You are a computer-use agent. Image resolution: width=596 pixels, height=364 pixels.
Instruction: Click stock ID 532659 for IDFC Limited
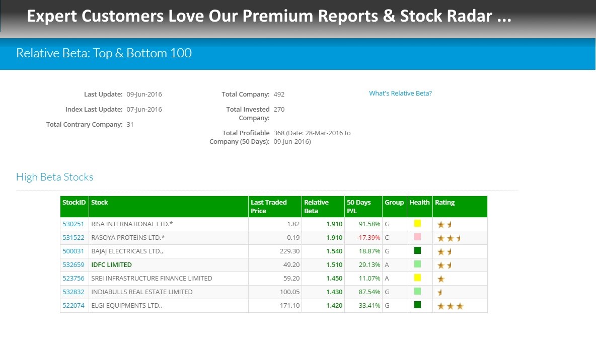(73, 265)
